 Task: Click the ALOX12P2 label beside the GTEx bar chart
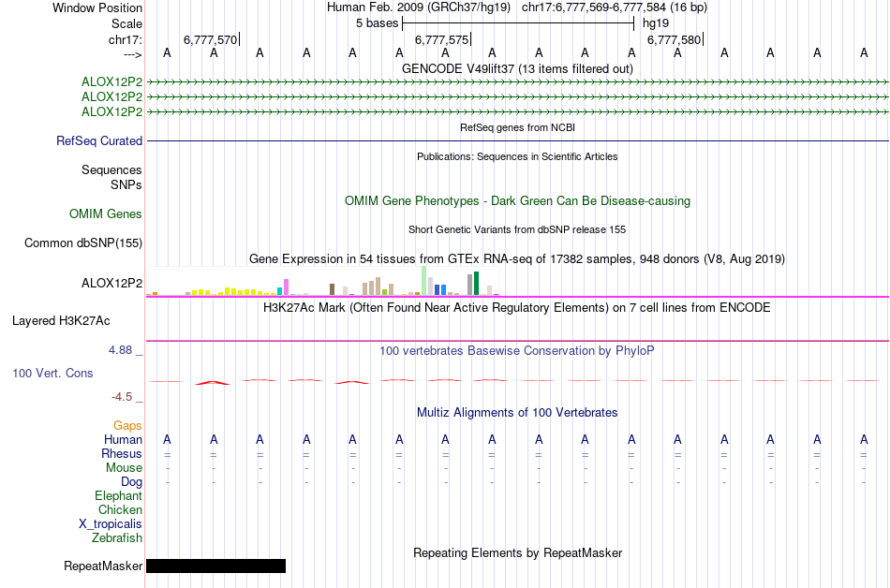coord(111,283)
